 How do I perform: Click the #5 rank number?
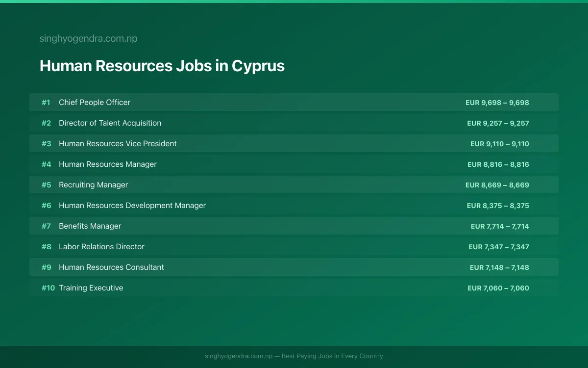click(x=46, y=185)
